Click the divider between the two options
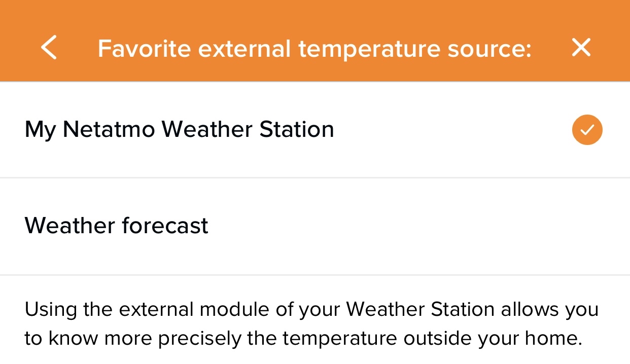This screenshot has width=630, height=364. click(315, 178)
